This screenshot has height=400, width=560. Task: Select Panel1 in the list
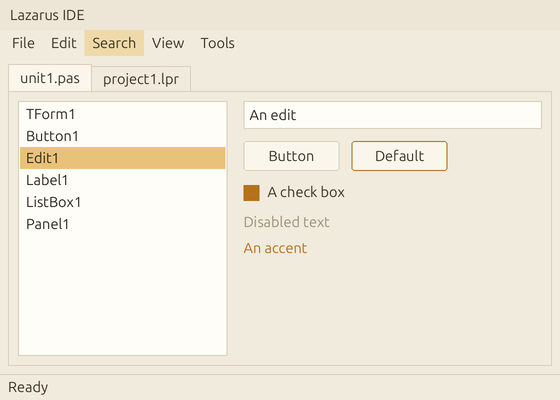pos(122,224)
